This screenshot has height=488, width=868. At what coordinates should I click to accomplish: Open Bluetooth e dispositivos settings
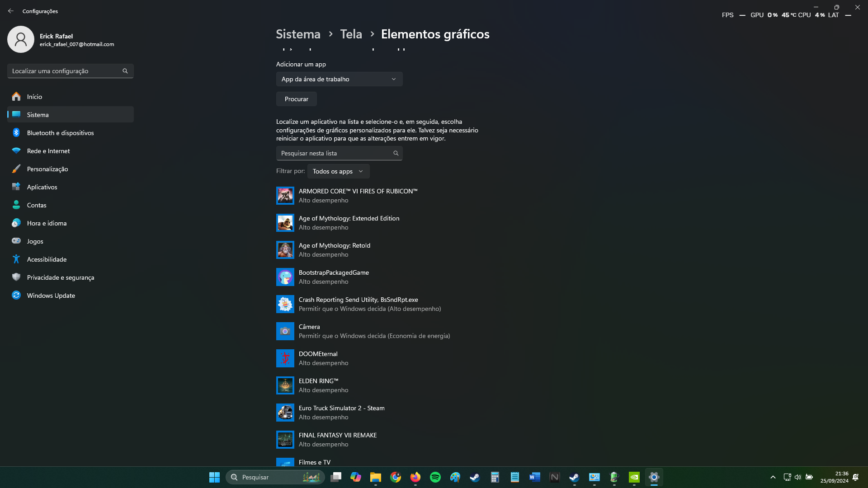point(71,133)
